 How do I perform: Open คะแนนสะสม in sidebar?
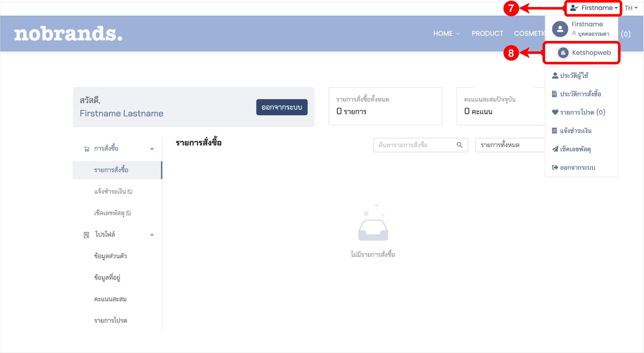[110, 299]
